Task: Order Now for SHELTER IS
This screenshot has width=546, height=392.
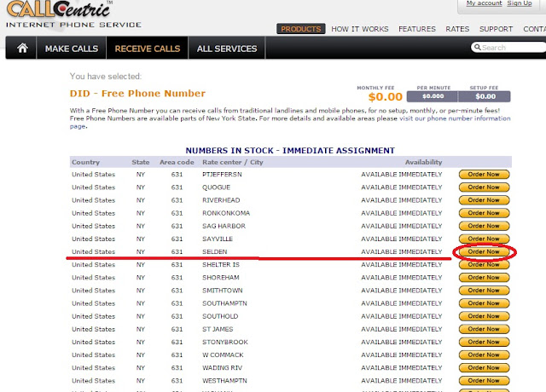Action: pos(484,264)
